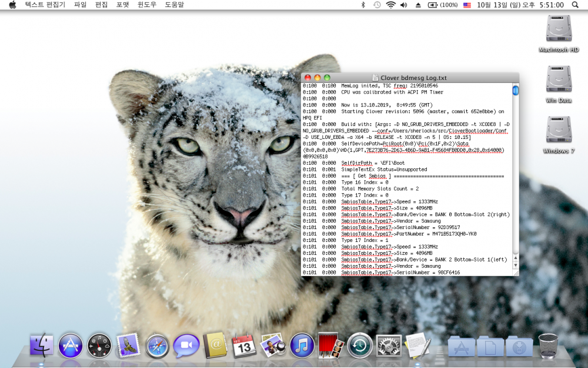Screen dimensions: 588x368
Task: Click 'Type 17 Index = 1' line
Action: (365, 240)
